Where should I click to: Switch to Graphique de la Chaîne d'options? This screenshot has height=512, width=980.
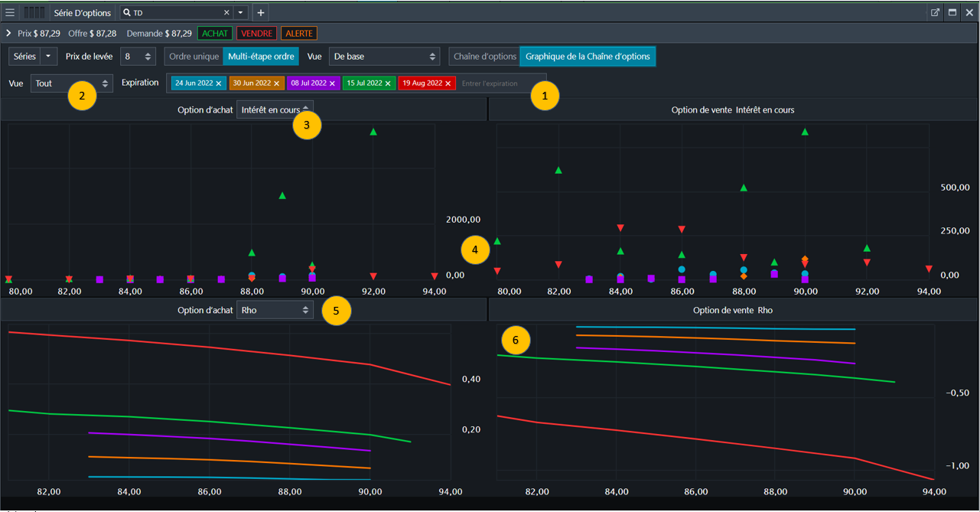click(588, 57)
